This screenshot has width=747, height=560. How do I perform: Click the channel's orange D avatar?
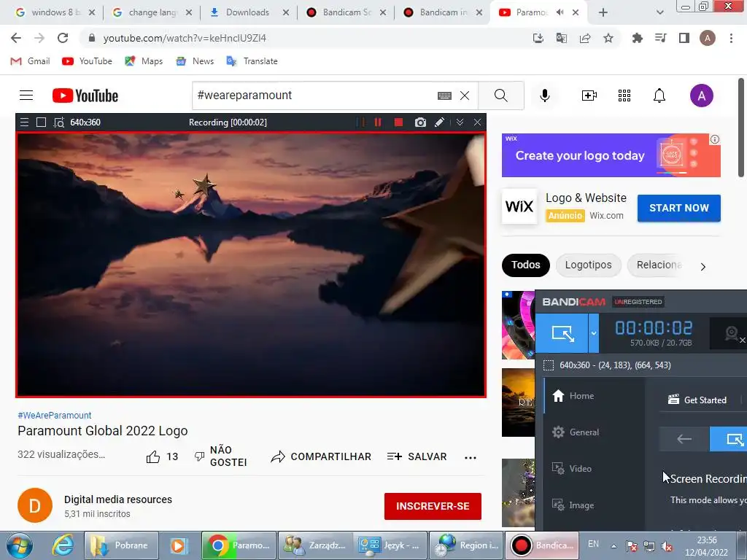click(35, 505)
